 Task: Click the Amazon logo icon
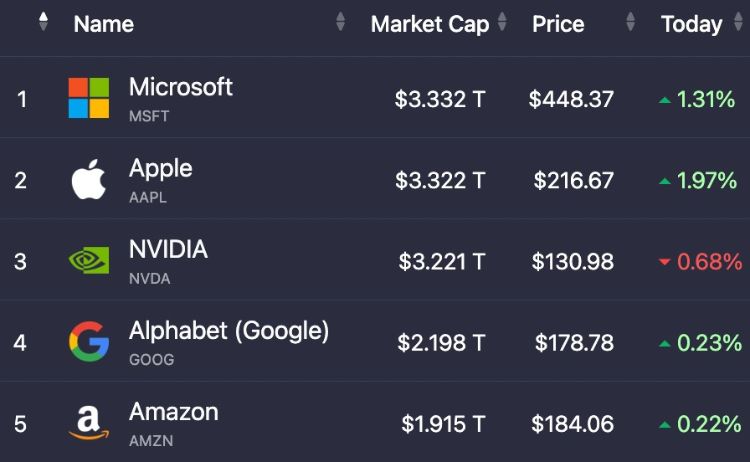coord(89,423)
